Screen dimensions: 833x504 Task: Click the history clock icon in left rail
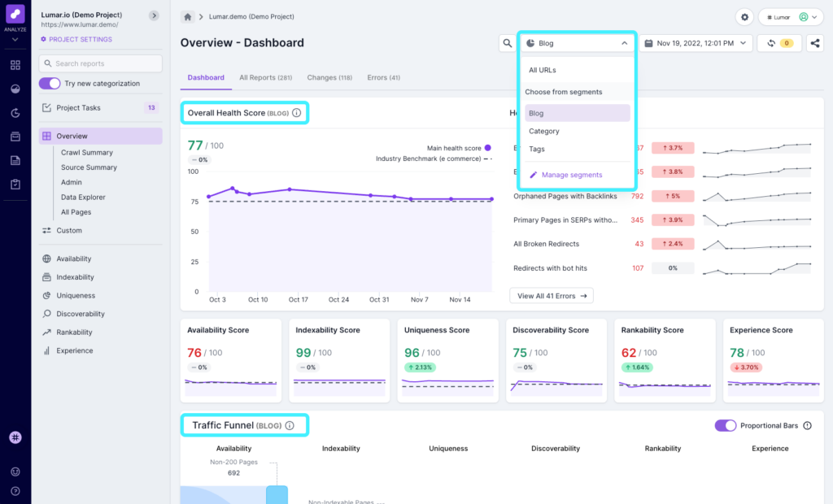[x=15, y=113]
